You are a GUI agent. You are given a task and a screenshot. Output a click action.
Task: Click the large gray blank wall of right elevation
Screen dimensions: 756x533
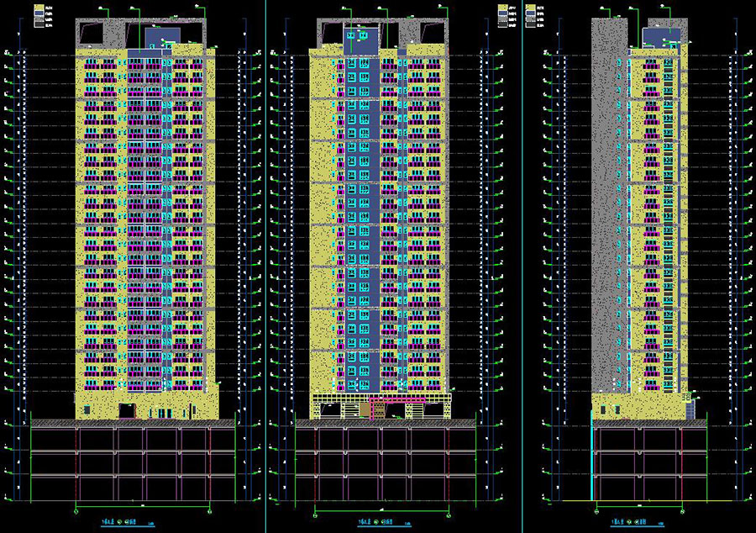608,210
